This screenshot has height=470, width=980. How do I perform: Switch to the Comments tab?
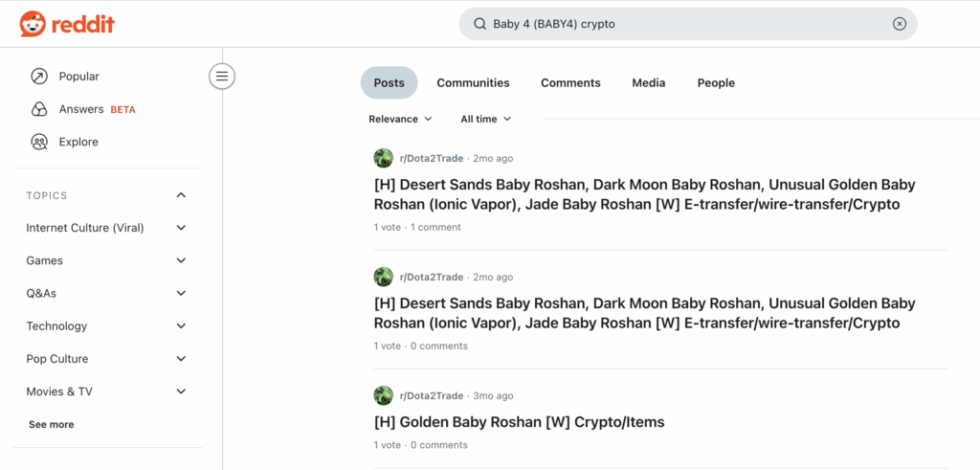tap(570, 83)
